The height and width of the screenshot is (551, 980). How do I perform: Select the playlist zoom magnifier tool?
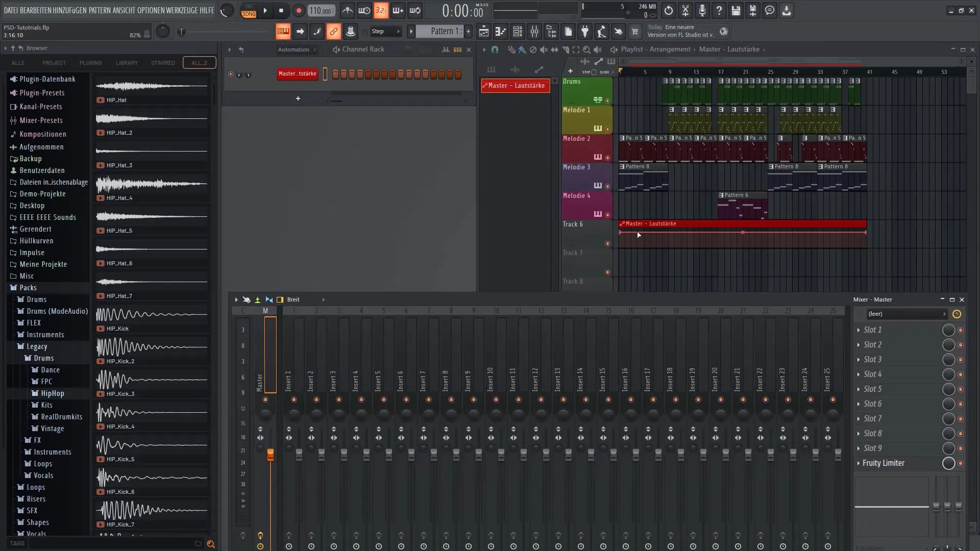coord(586,49)
